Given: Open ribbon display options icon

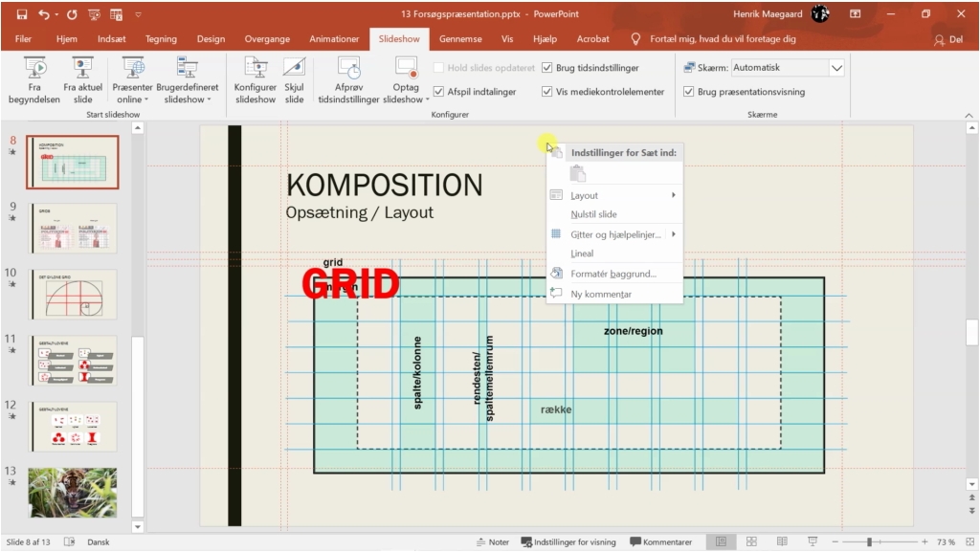Looking at the screenshot, I should [x=855, y=13].
